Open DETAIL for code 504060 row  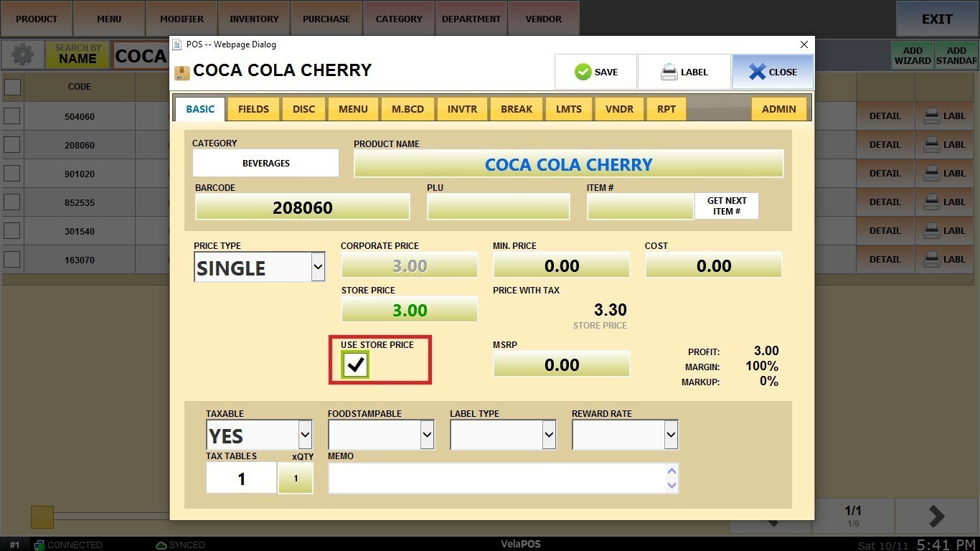[x=885, y=116]
